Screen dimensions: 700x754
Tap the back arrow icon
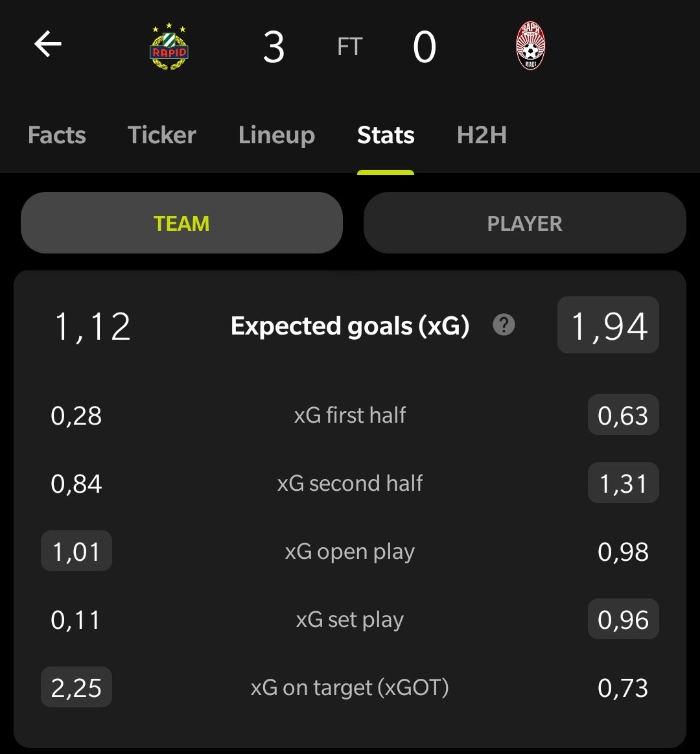coord(47,44)
